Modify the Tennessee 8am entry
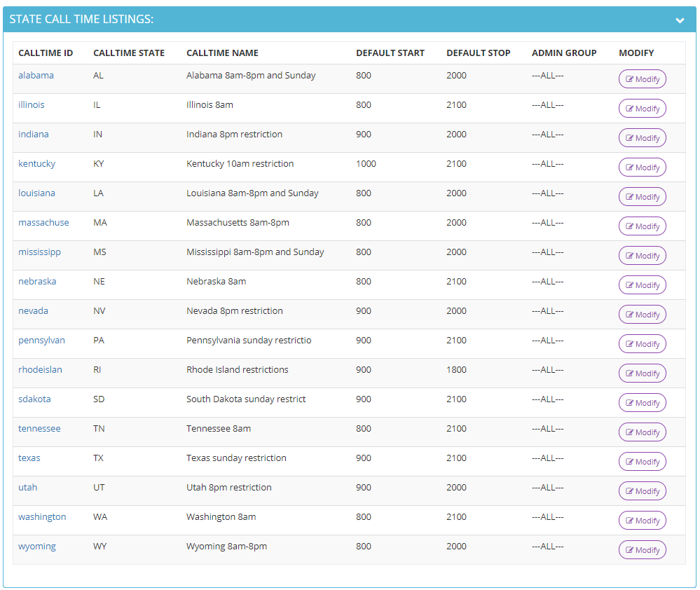 (x=642, y=432)
